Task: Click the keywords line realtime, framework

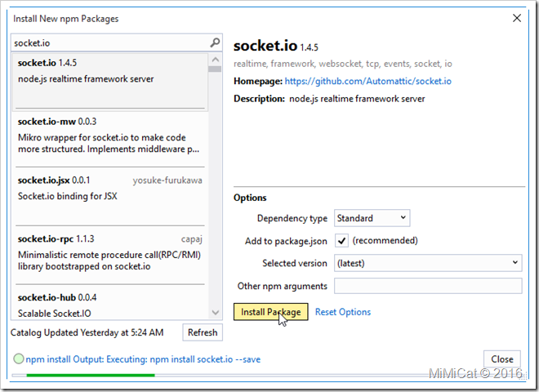Action: [x=343, y=64]
